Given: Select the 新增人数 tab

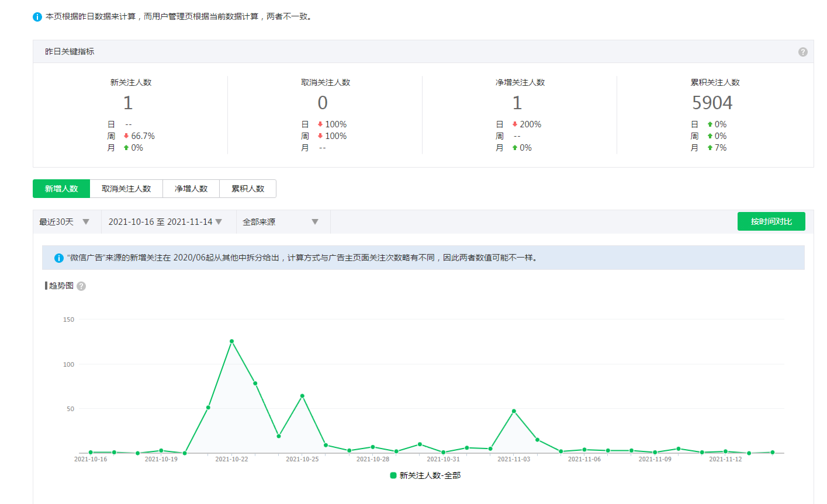Looking at the screenshot, I should [x=61, y=189].
